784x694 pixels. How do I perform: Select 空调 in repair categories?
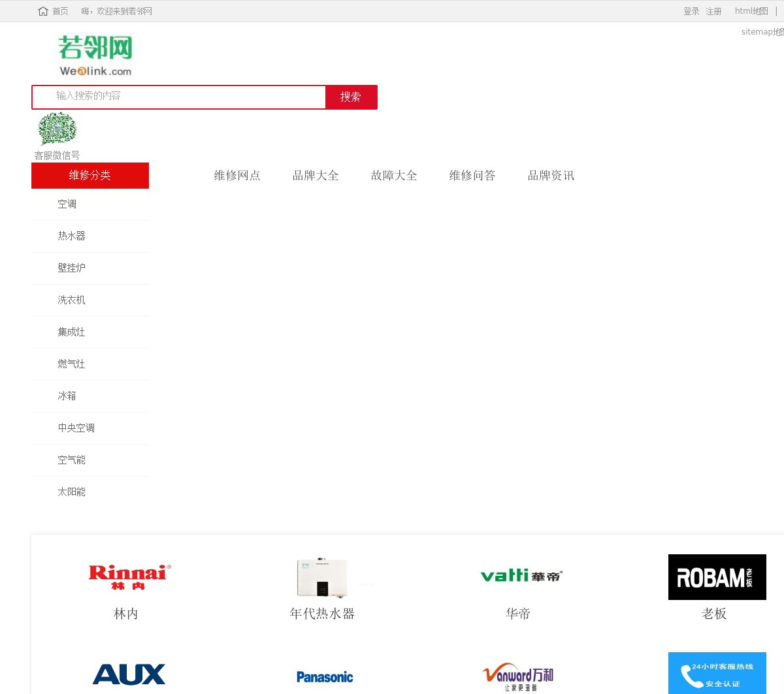tap(67, 204)
